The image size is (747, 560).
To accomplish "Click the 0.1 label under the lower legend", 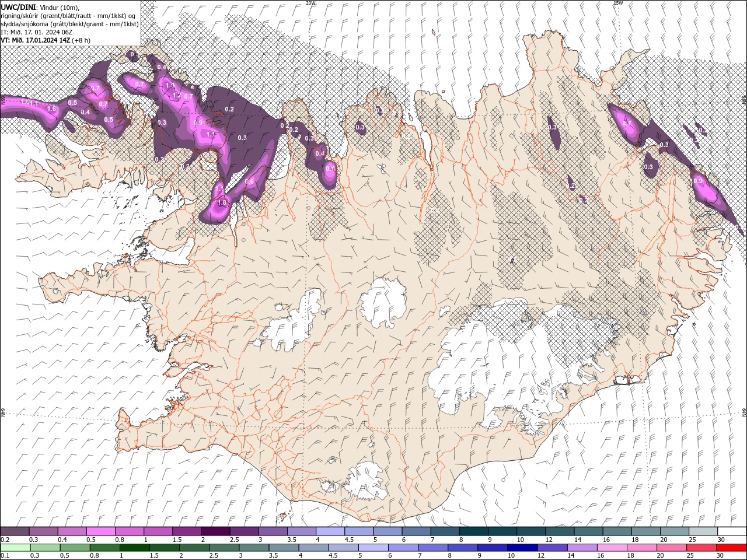I will click(x=5, y=555).
